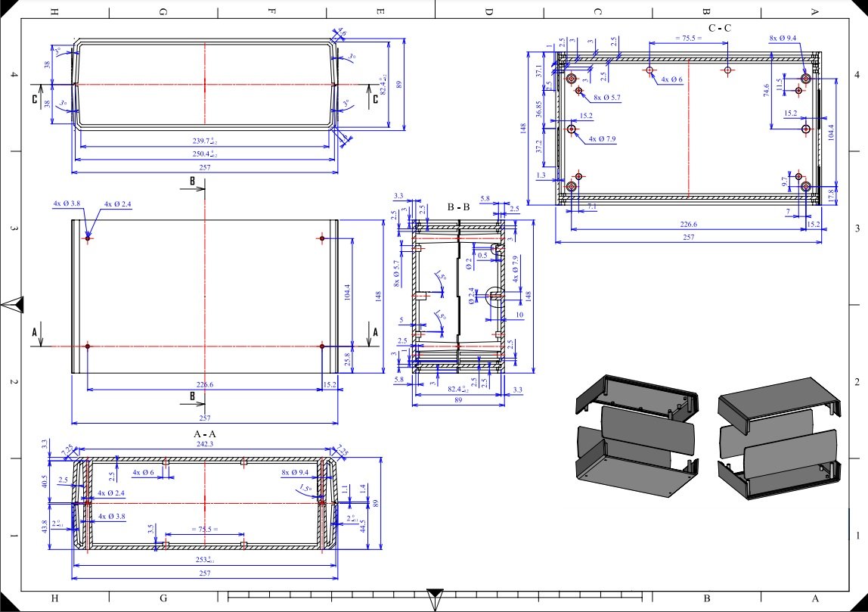Image resolution: width=868 pixels, height=612 pixels.
Task: Pick the "8x Ø 9.4" callout in section A-A
Action: pyautogui.click(x=298, y=473)
